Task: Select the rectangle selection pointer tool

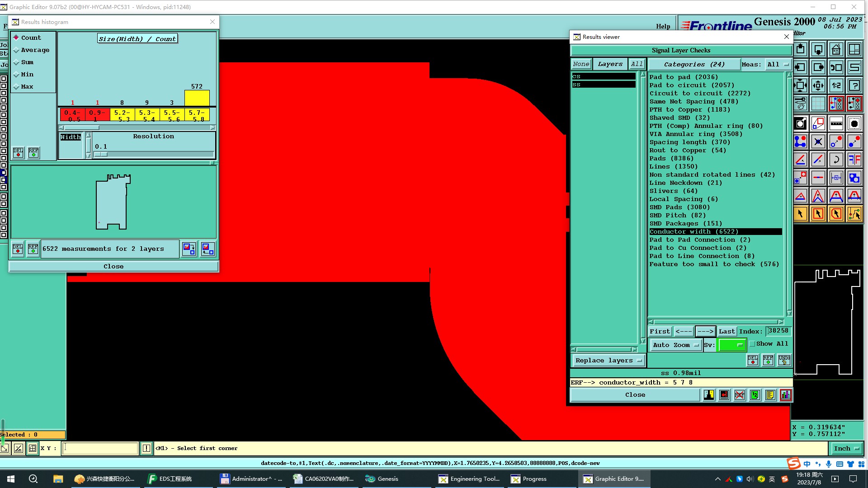Action: (818, 214)
